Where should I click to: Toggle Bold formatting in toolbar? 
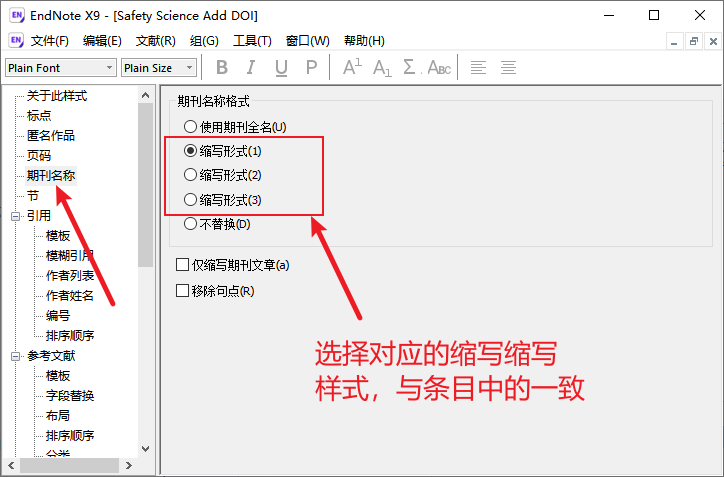pyautogui.click(x=222, y=67)
